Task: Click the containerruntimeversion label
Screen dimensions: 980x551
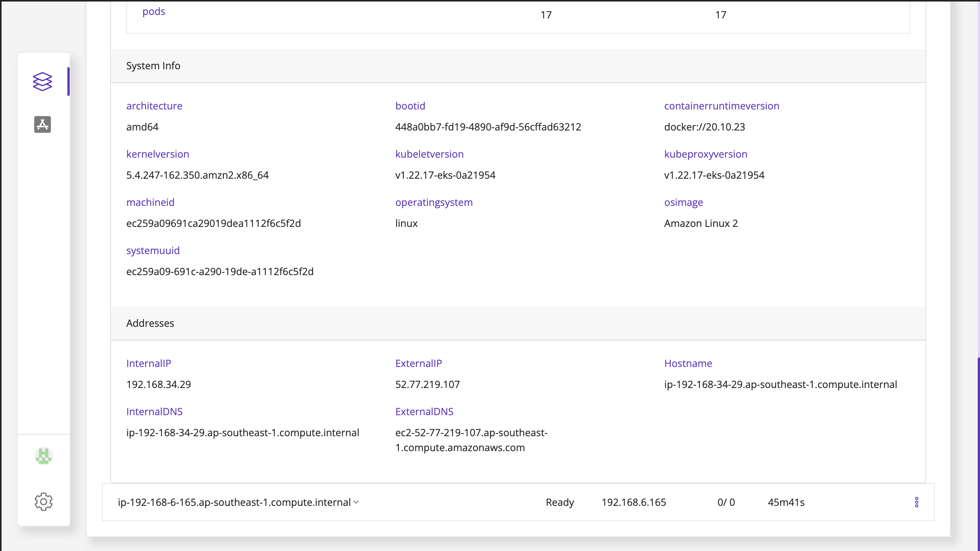Action: pyautogui.click(x=722, y=106)
